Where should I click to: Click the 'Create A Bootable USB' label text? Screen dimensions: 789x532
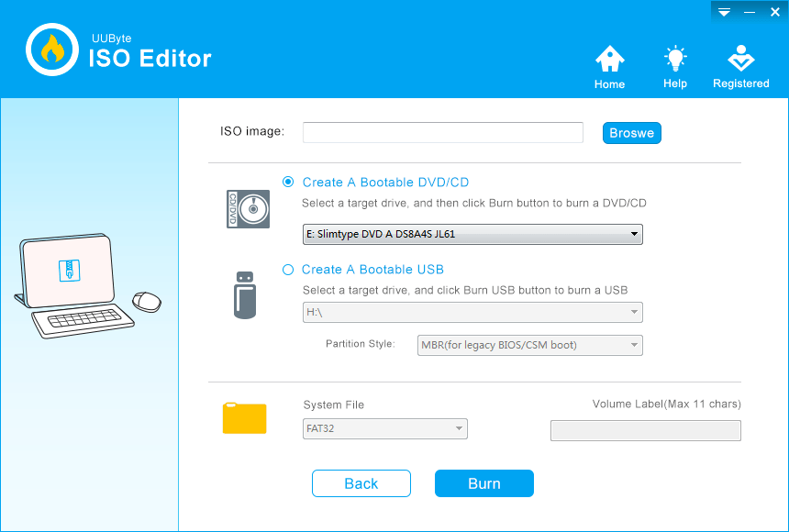click(372, 270)
